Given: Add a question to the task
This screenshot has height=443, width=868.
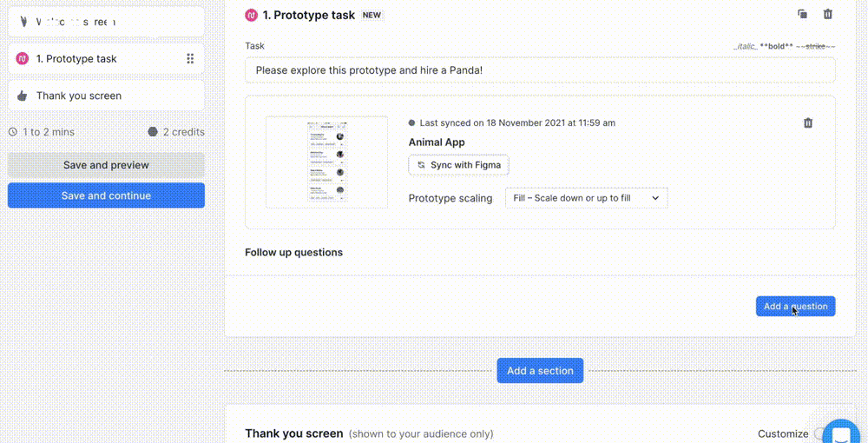Looking at the screenshot, I should point(795,306).
